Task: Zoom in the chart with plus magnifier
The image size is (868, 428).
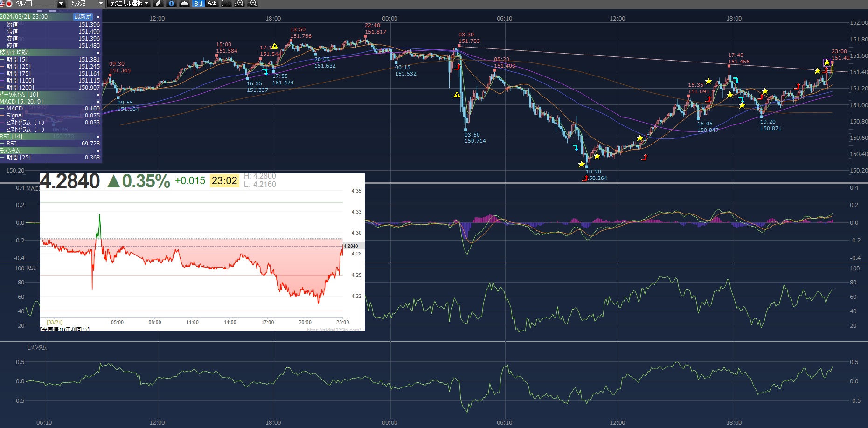Action: point(252,3)
